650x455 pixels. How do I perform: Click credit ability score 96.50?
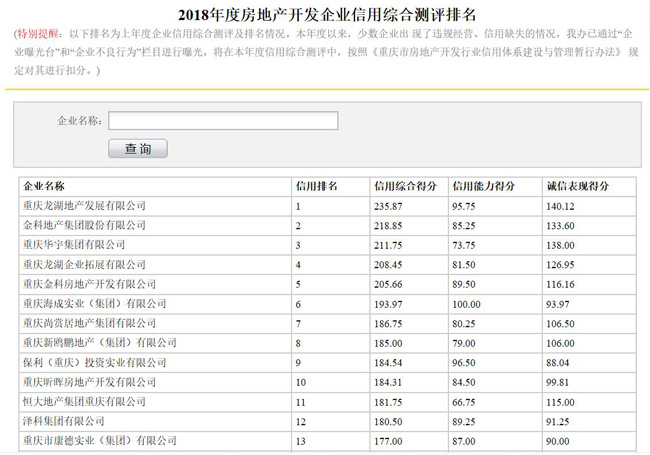pos(463,363)
